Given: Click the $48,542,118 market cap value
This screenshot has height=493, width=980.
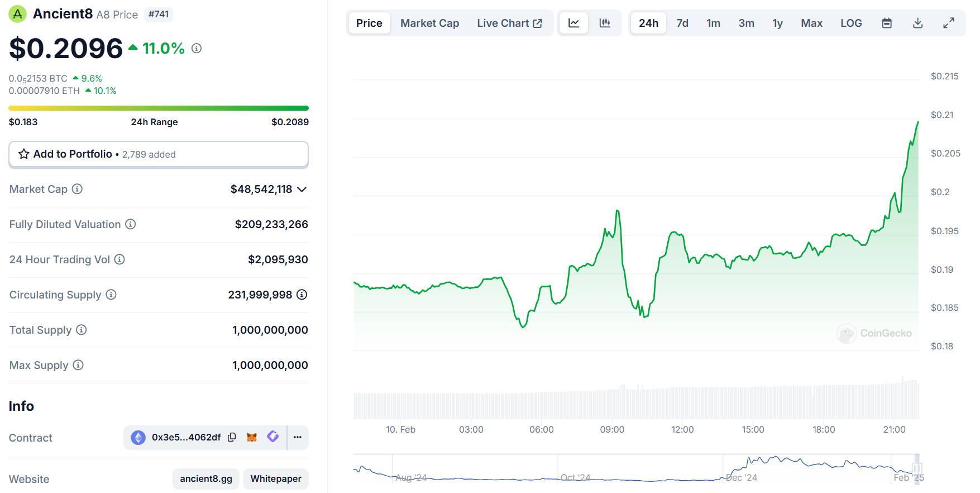Looking at the screenshot, I should click(x=261, y=189).
